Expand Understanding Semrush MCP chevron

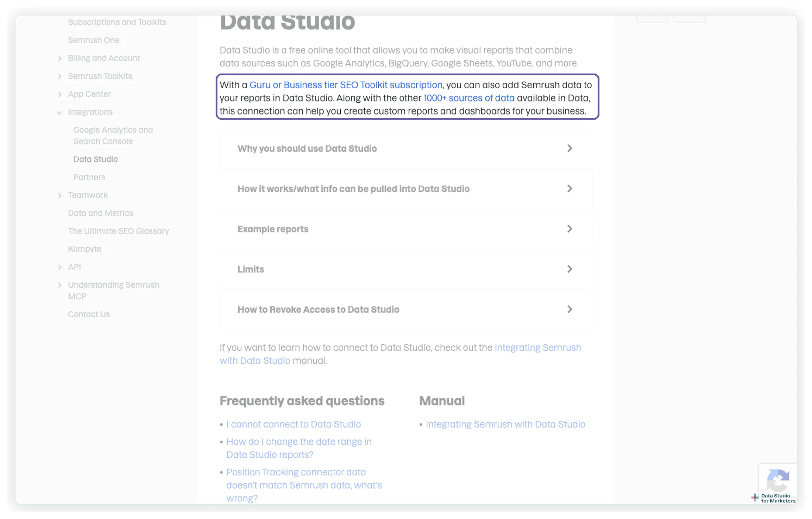60,285
